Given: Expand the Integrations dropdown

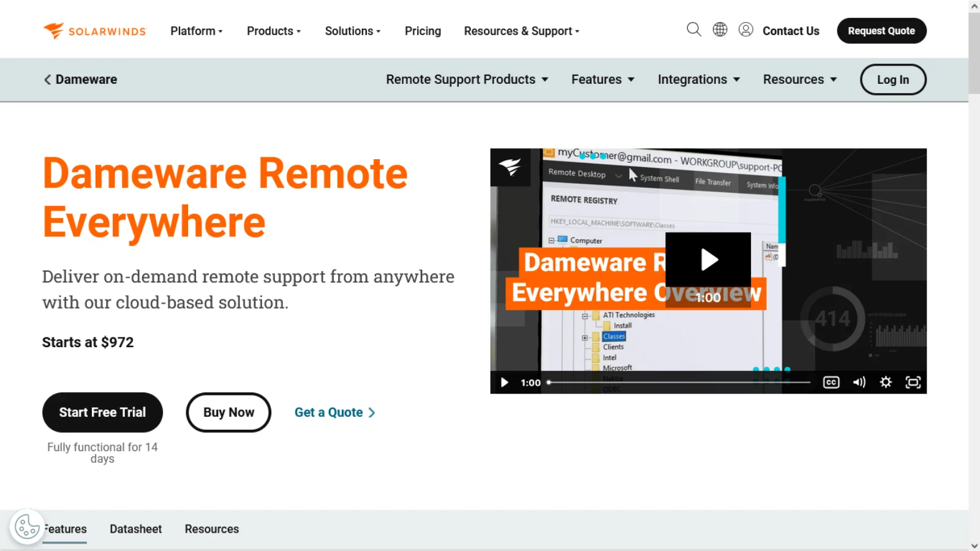Looking at the screenshot, I should [699, 80].
